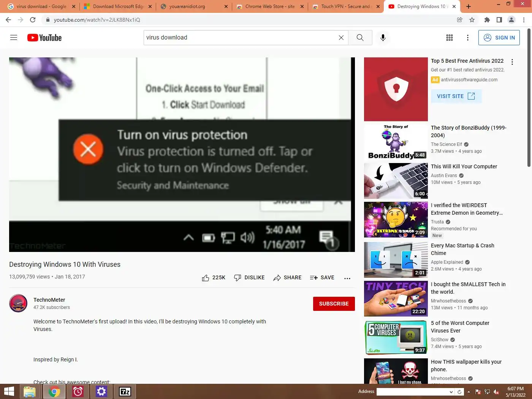This screenshot has height=399, width=532.
Task: Click the YouTube search magnifier button
Action: pyautogui.click(x=360, y=38)
